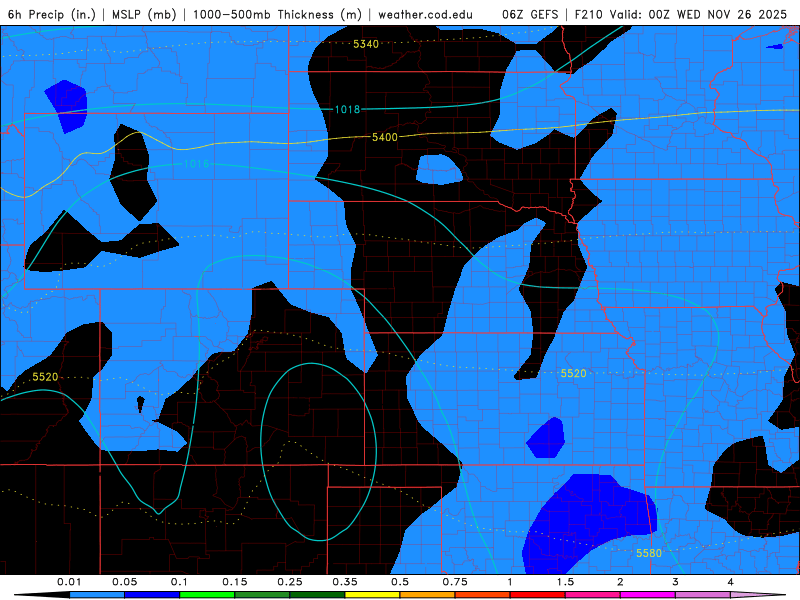
Task: Select the 0.15 color bar value
Action: (235, 582)
